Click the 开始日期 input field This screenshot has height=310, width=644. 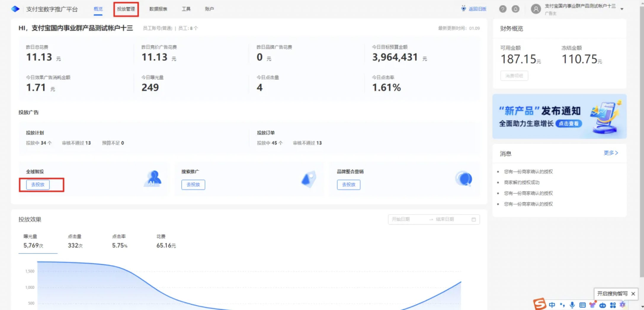408,219
